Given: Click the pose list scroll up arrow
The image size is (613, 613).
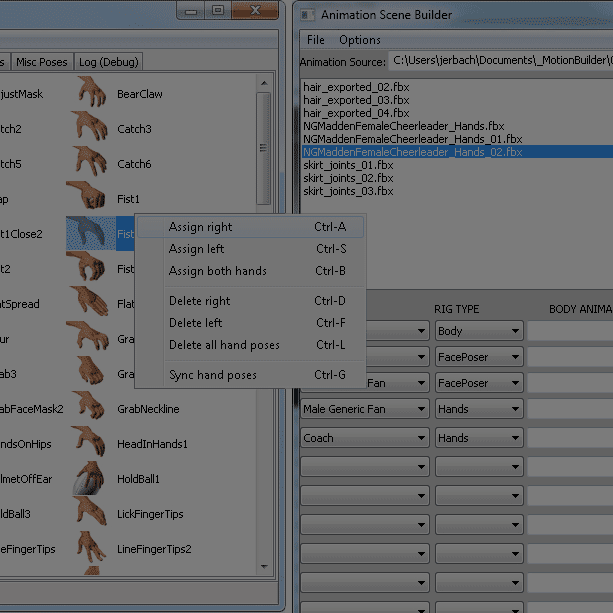Looking at the screenshot, I should [264, 83].
